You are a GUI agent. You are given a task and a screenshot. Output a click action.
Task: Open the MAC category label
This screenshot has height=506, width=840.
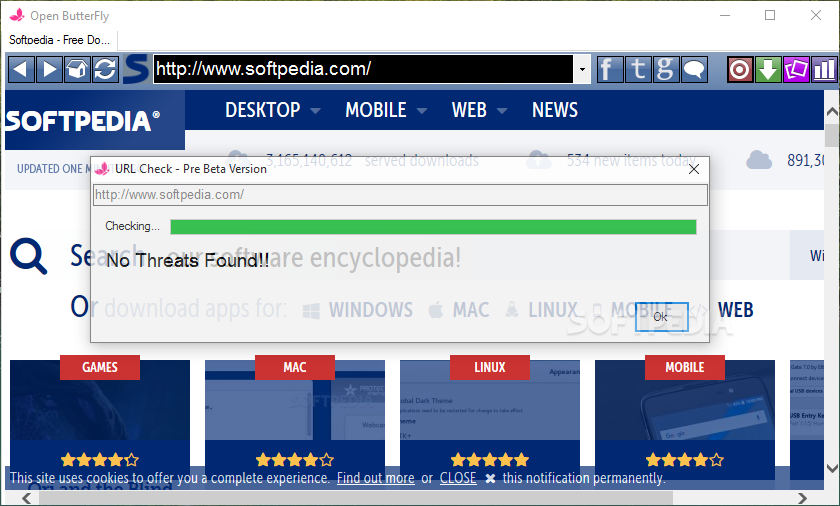[295, 367]
